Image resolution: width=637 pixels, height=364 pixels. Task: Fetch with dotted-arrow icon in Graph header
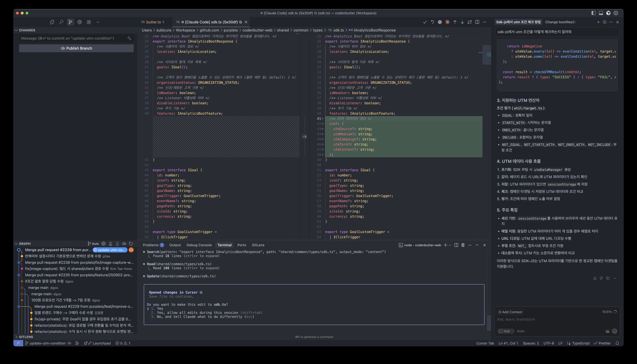(x=110, y=244)
